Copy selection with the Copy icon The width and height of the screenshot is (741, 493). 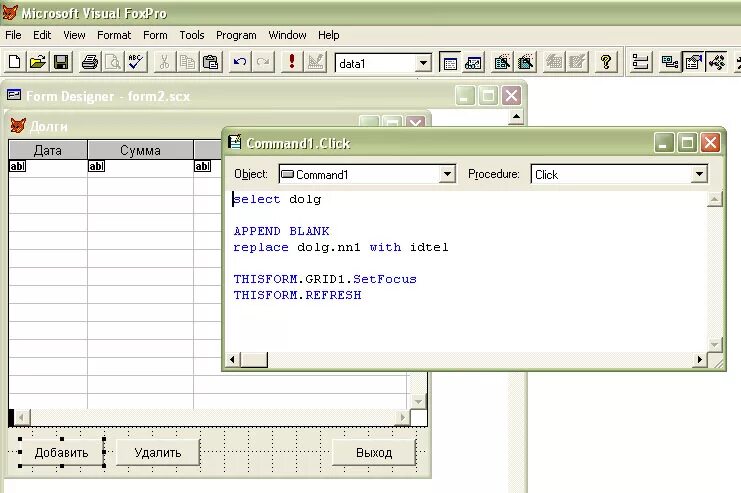tap(187, 62)
